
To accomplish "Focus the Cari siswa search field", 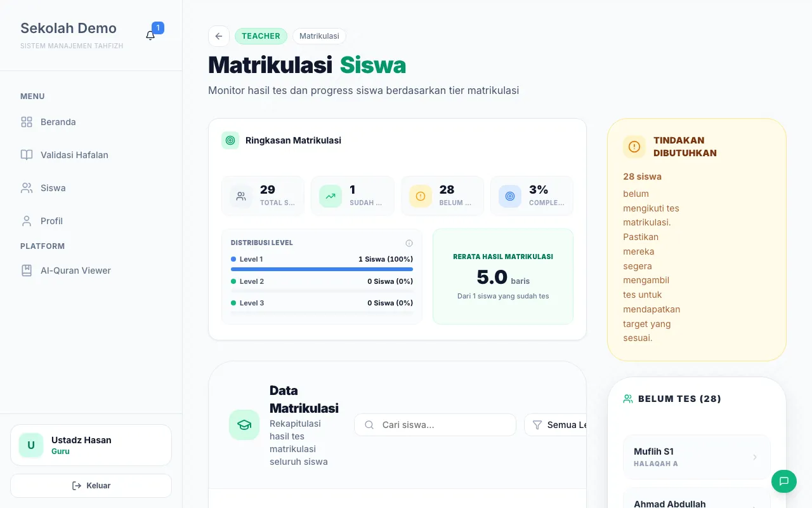I will (435, 425).
